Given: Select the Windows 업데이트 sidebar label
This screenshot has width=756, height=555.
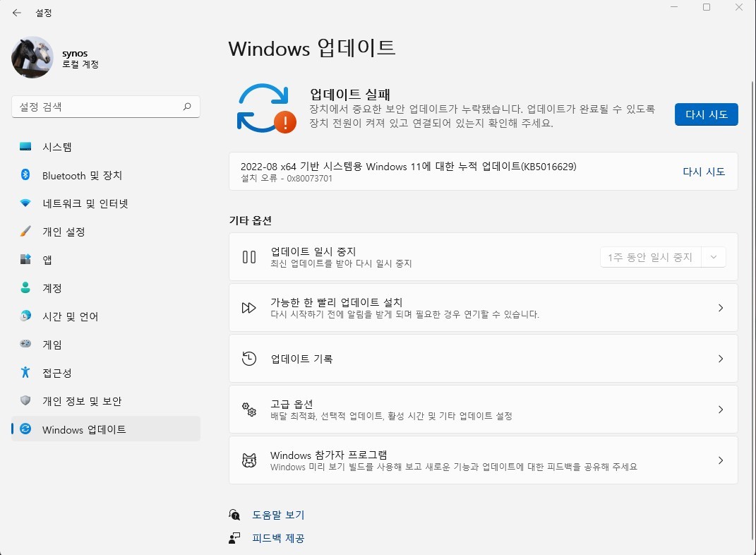Looking at the screenshot, I should point(84,429).
